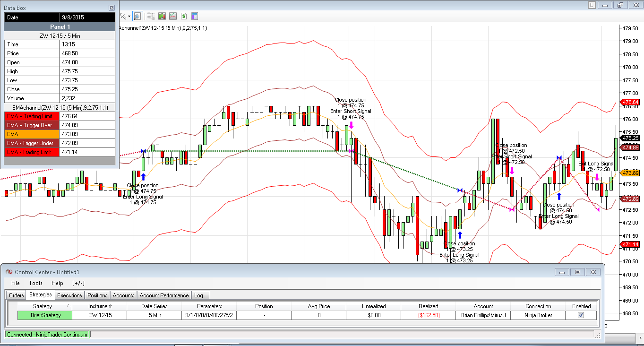644x346 pixels.
Task: Switch to the Accounts tab
Action: pyautogui.click(x=123, y=295)
